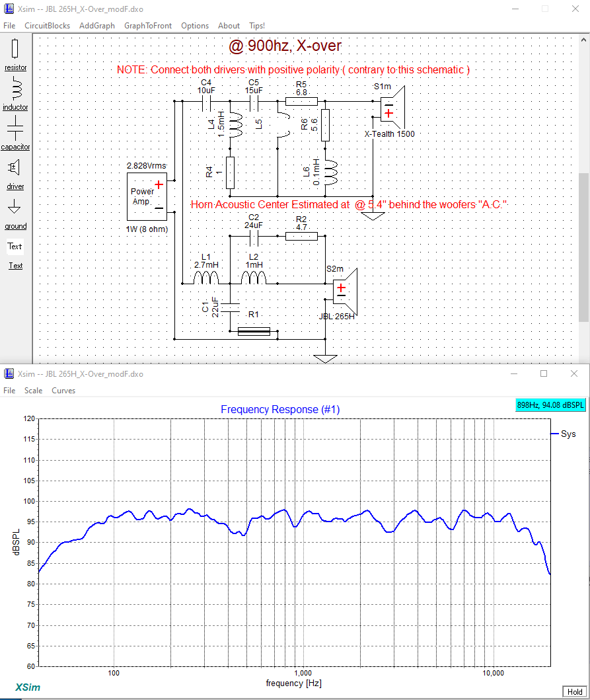Select capacitor C5 15uF
This screenshot has width=590, height=700.
point(254,102)
